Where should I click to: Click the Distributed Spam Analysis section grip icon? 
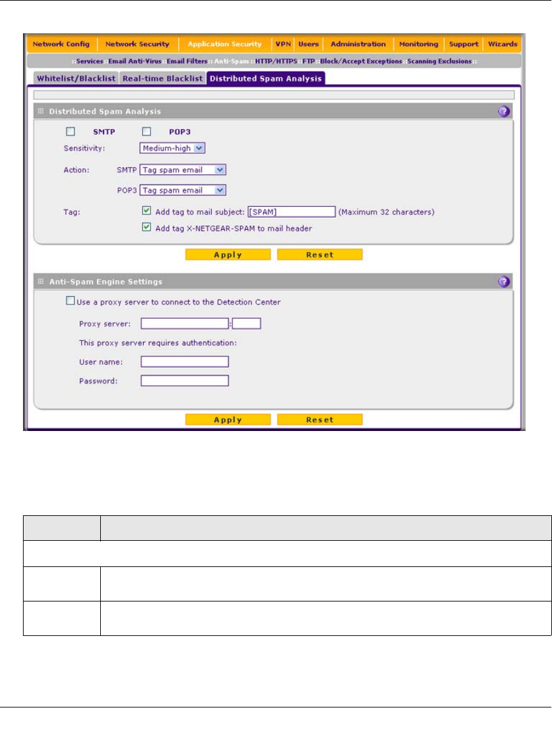(40, 111)
